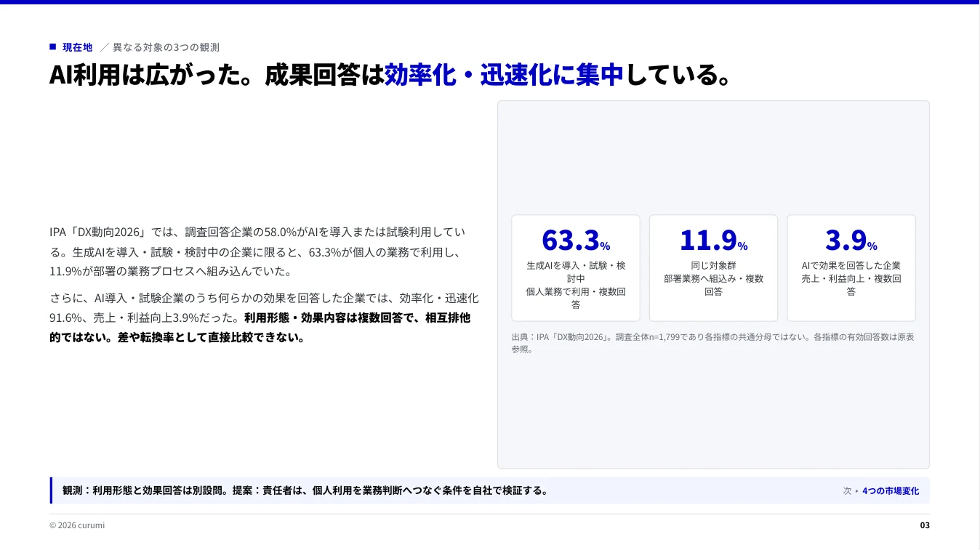The height and width of the screenshot is (550, 980).
Task: Click the paragraph beginning 'IPA「DX動向2026」では'
Action: coord(258,251)
